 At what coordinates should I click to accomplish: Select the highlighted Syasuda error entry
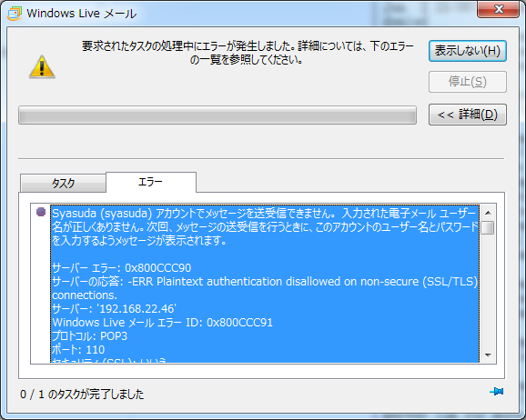pos(265,284)
